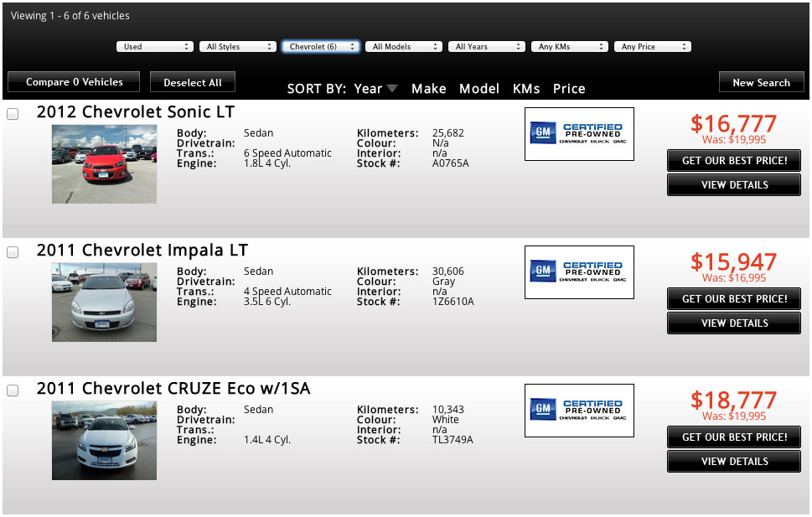Open the white CRUZE Eco photo thumbnail
The width and height of the screenshot is (812, 517).
104,441
